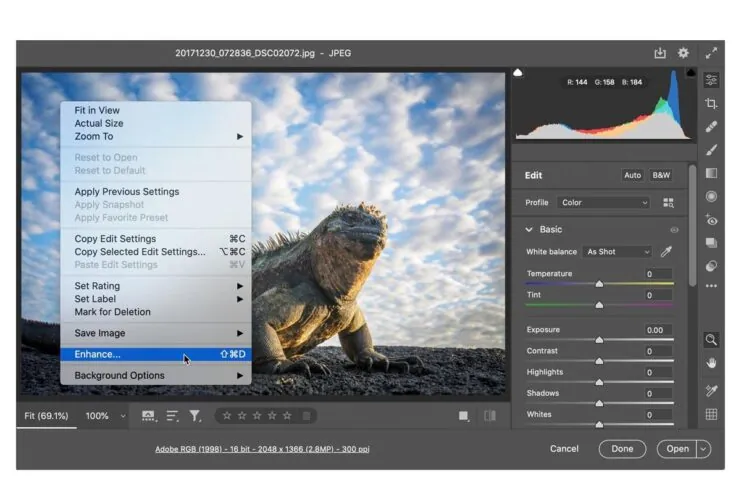This screenshot has width=741, height=486.
Task: Select the Hand pan tool
Action: 711,363
